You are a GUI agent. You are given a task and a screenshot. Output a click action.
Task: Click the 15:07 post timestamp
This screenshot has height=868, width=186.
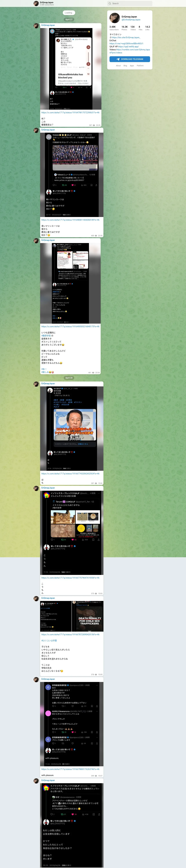point(100,776)
